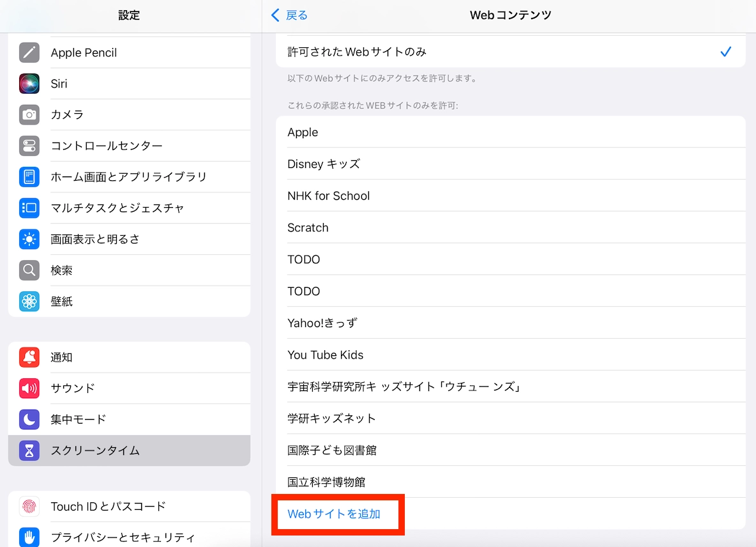756x547 pixels.
Task: Open マルチタスクとジェスチャ settings
Action: [129, 208]
